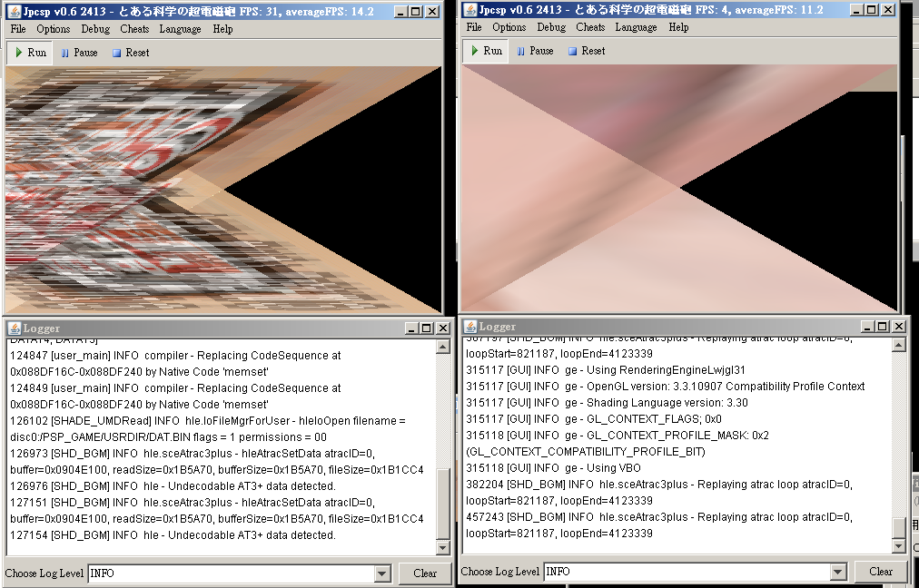Expand log level dropdown in right Logger
Image resolution: width=919 pixels, height=588 pixels.
(x=838, y=572)
